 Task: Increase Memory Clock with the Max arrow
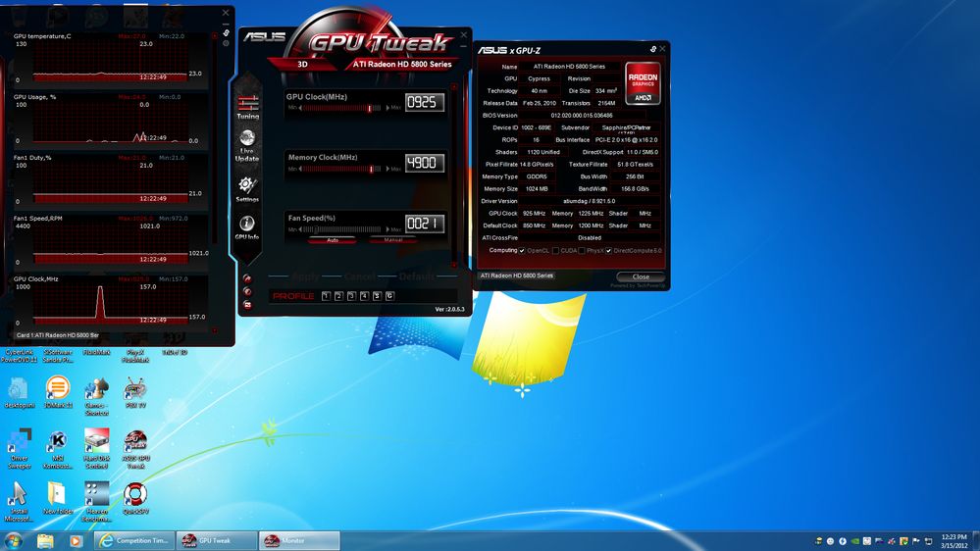(x=387, y=169)
